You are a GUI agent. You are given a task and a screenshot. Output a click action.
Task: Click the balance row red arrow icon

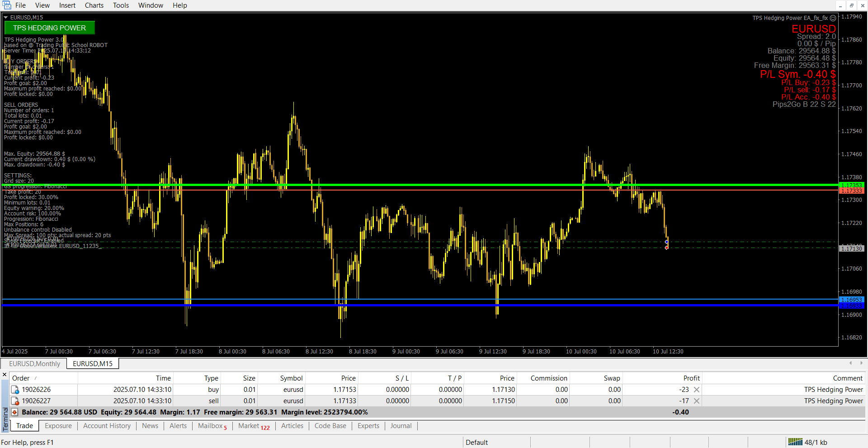point(14,412)
